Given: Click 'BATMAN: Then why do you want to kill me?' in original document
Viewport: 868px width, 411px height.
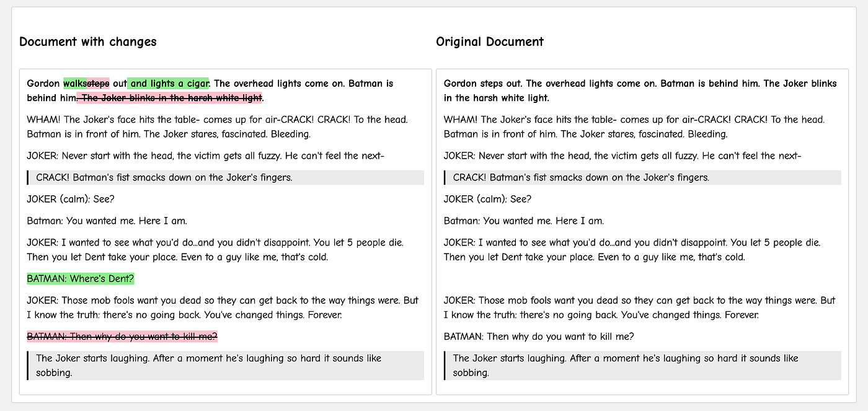Looking at the screenshot, I should point(539,337).
